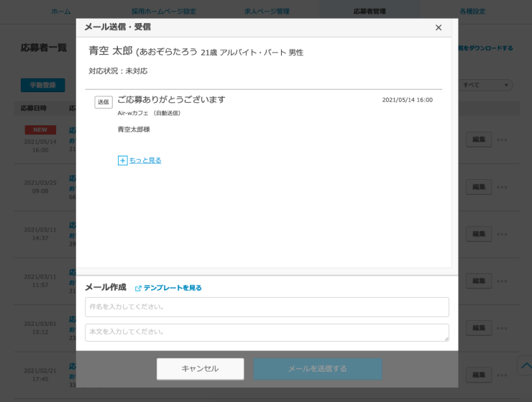Viewport: 532px width, 402px height.
Task: Click the テンプレートを見る external link icon
Action: click(x=138, y=288)
